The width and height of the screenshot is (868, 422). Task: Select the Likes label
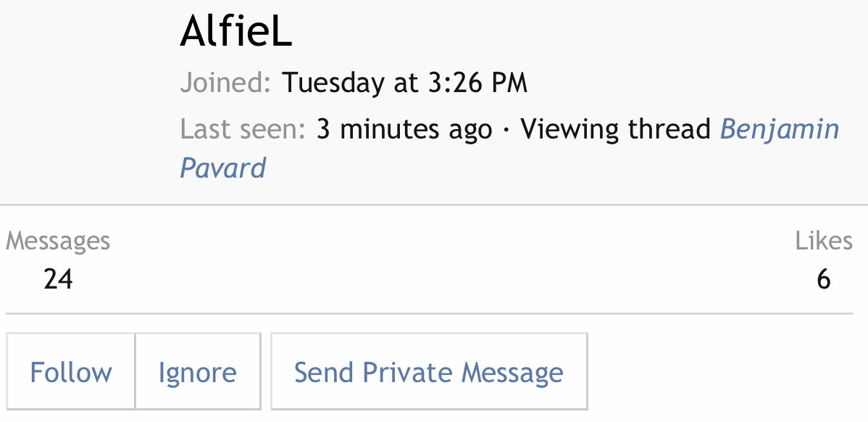tap(823, 241)
